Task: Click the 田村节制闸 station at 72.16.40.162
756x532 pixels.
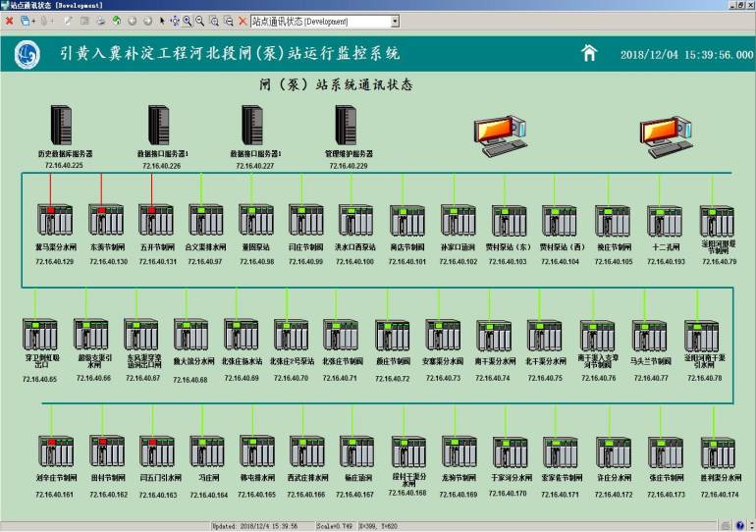Action: coord(108,452)
